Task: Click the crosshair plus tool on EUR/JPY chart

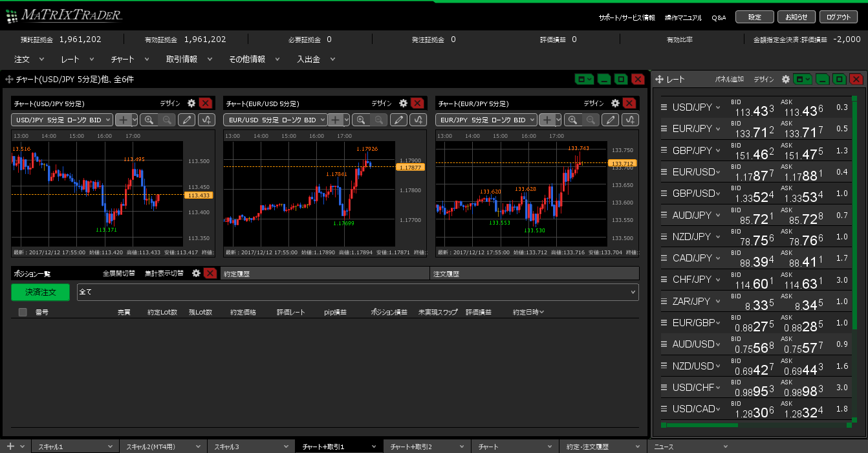Action: click(547, 120)
